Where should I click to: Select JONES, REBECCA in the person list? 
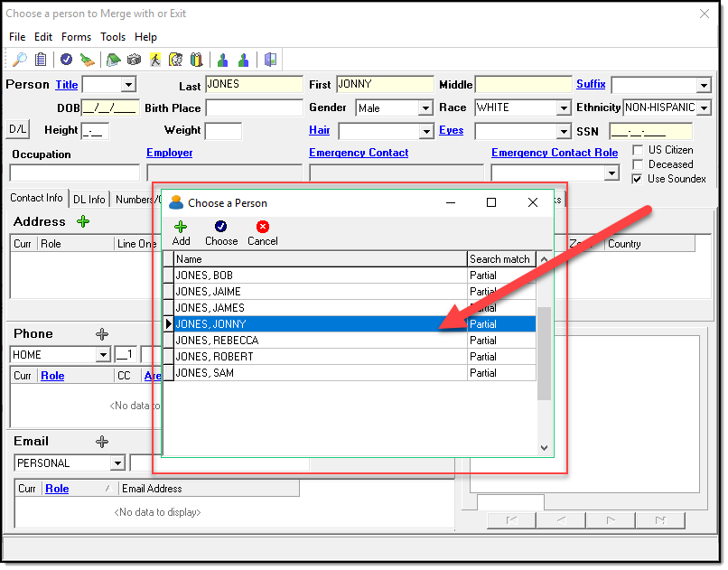(217, 341)
